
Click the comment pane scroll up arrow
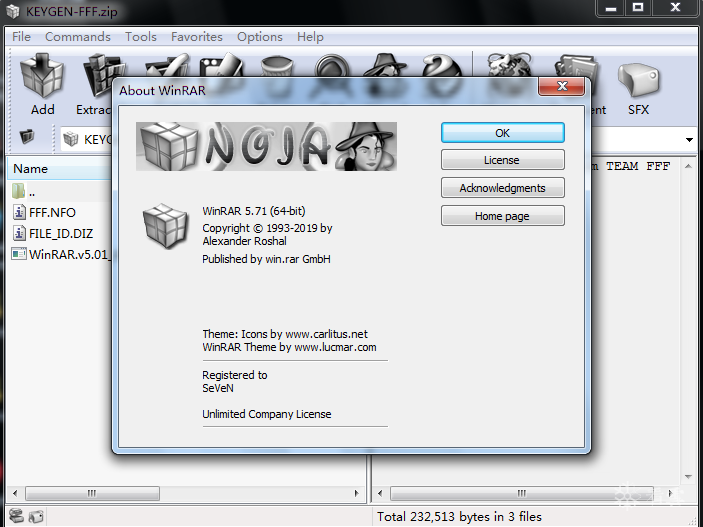(688, 166)
